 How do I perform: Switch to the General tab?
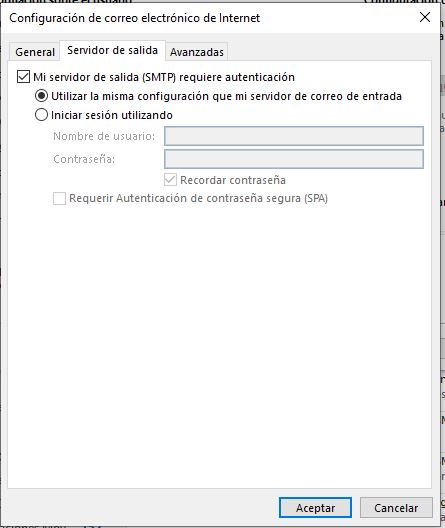pos(35,52)
